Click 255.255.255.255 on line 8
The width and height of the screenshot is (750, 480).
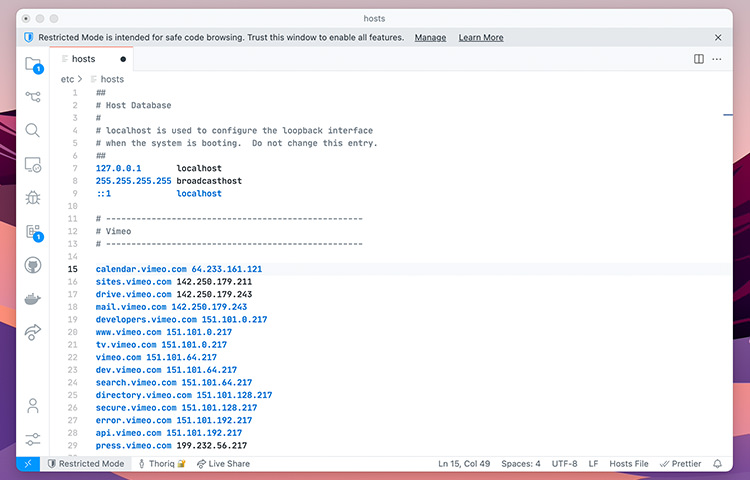point(133,181)
